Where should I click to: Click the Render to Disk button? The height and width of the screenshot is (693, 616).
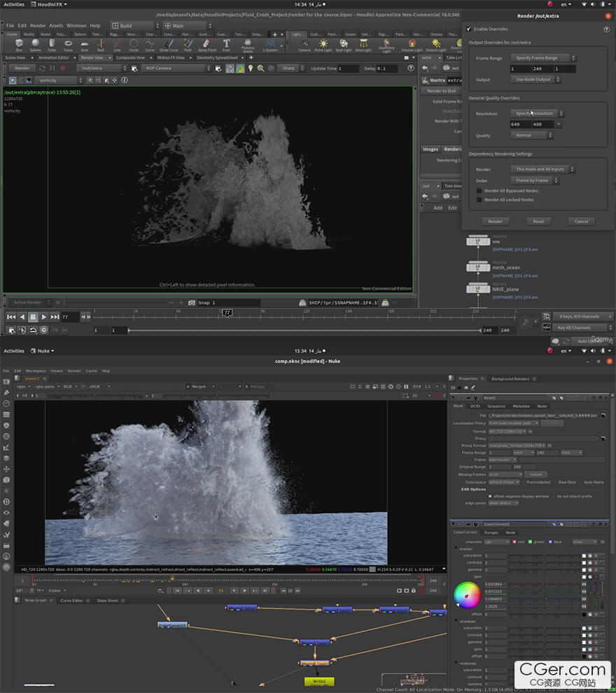coord(442,91)
